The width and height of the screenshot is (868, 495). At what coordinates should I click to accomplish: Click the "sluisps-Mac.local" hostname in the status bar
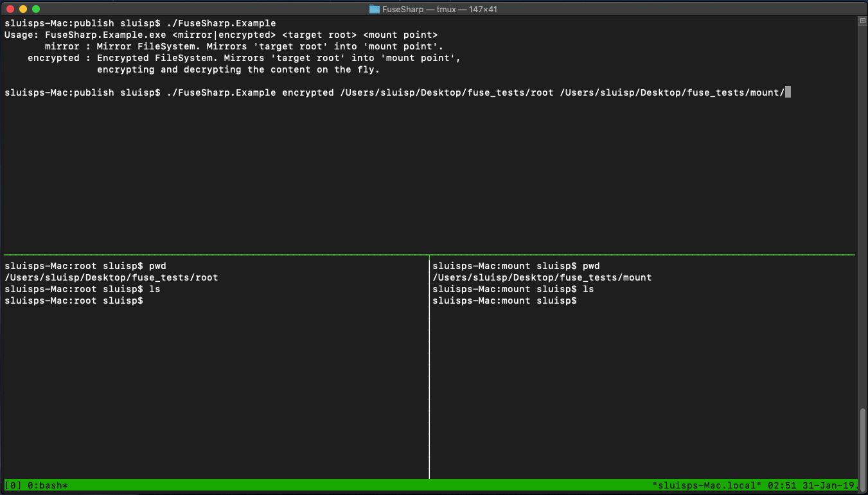(x=706, y=485)
